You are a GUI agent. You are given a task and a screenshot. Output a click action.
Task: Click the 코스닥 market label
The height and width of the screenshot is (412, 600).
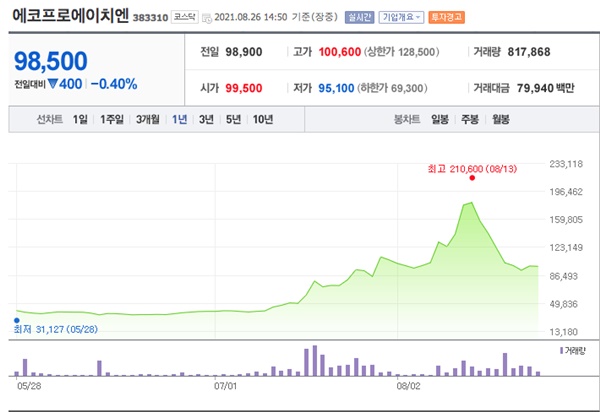click(184, 17)
